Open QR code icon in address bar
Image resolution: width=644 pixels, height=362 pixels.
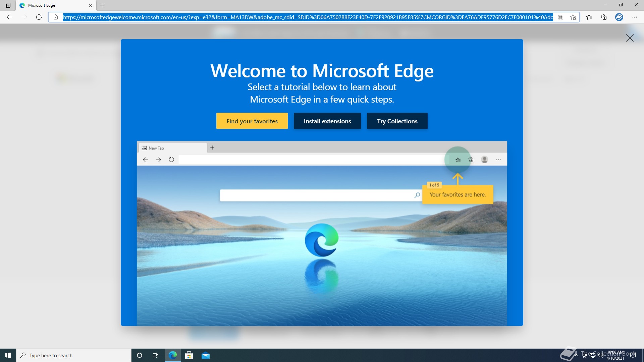tap(561, 17)
